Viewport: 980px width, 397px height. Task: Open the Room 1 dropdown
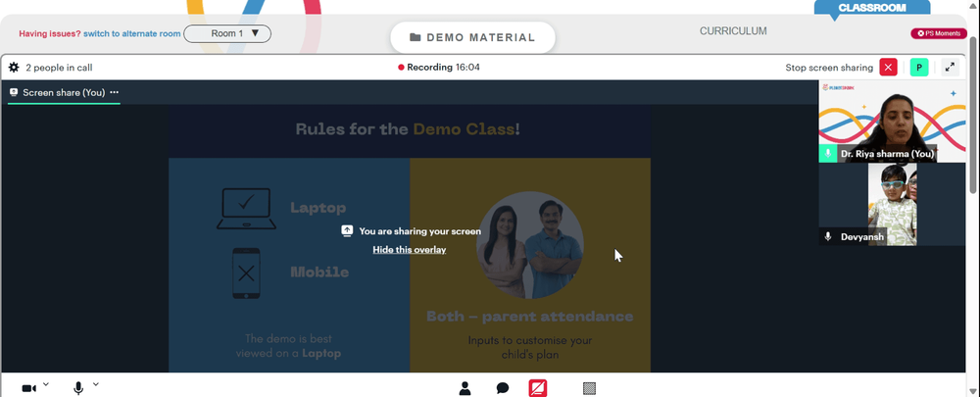(227, 33)
